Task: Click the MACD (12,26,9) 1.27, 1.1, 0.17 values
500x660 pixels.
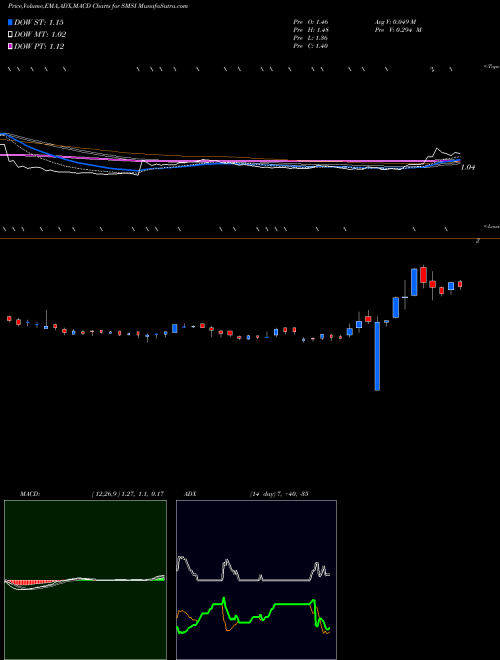Action: tap(128, 494)
